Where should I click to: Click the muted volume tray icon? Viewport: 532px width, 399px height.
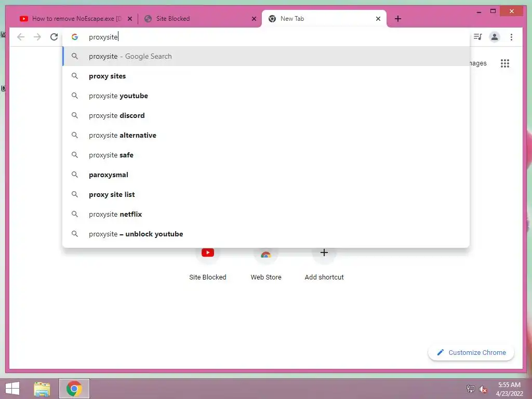pos(483,389)
